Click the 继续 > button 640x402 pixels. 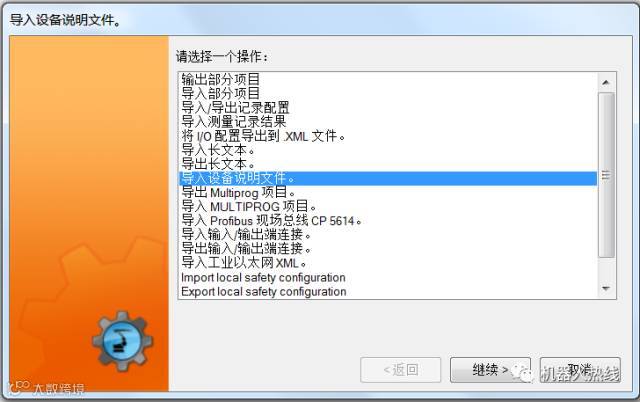490,370
